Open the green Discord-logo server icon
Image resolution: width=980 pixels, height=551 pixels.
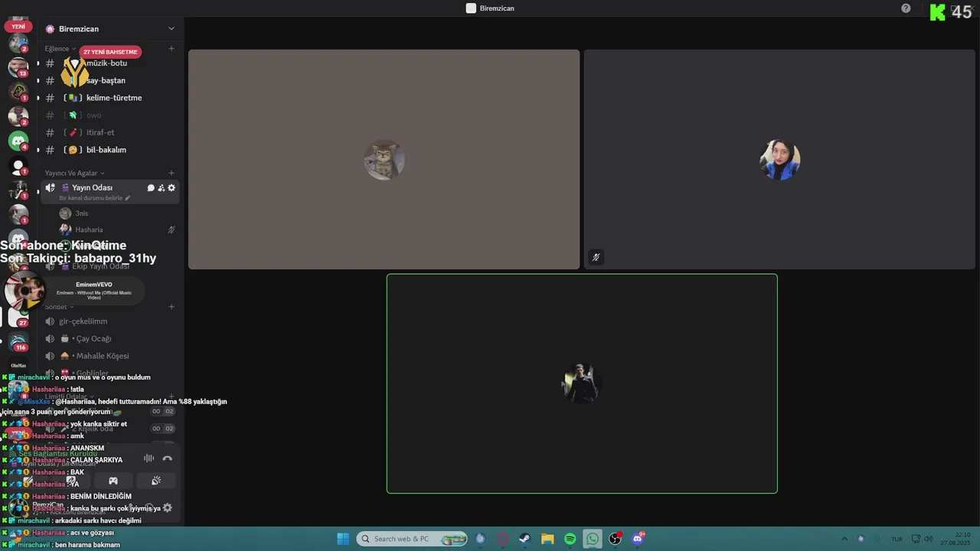coord(18,141)
